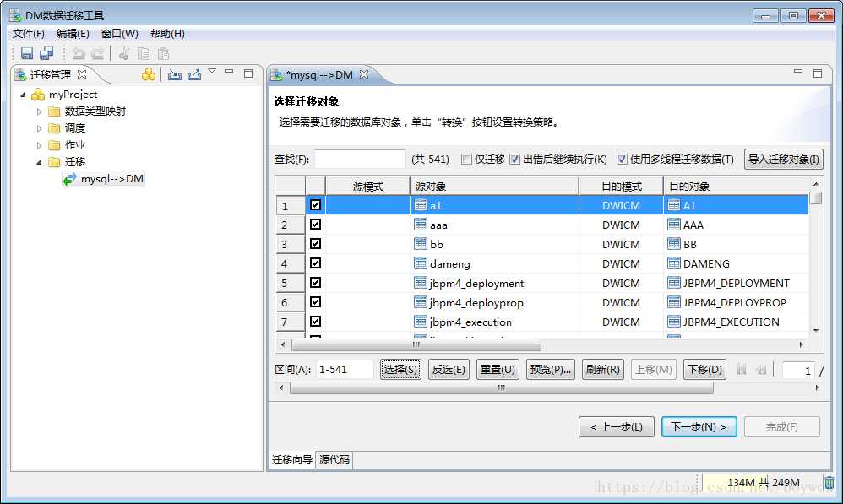
Task: Expand the 作业 folder
Action: pos(39,145)
